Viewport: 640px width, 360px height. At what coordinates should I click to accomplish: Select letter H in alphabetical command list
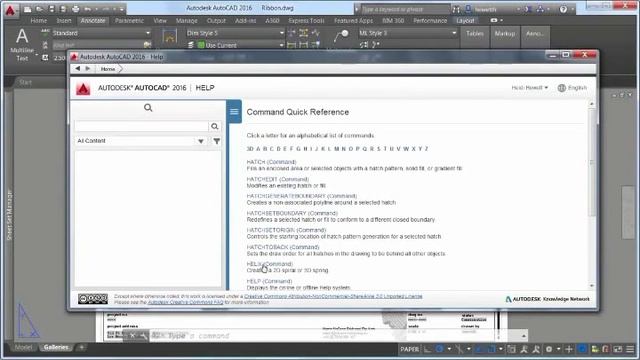pos(305,149)
